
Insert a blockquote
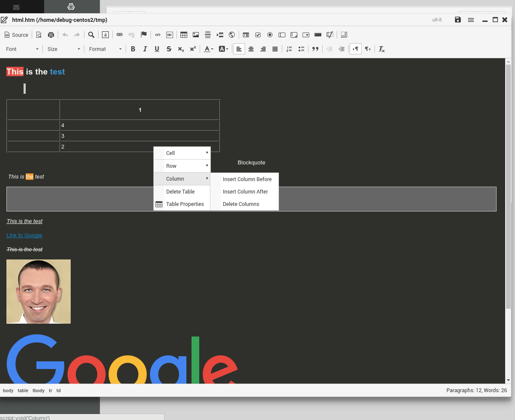click(x=315, y=49)
